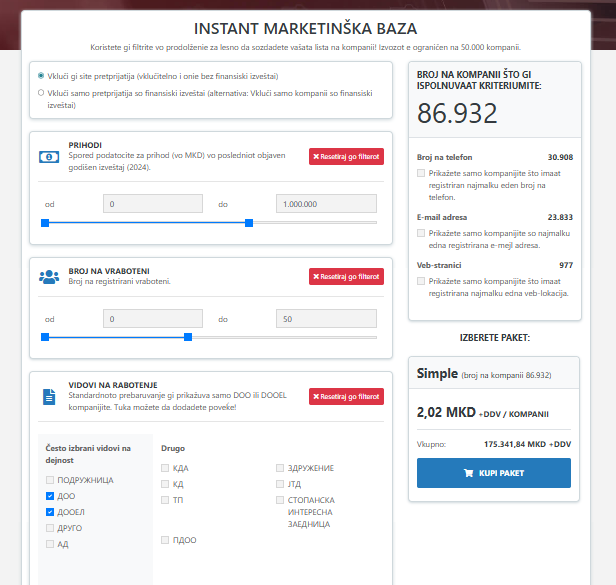Click the money icon next to PRIHODI
Screen dimensions: 616x585
(49, 157)
